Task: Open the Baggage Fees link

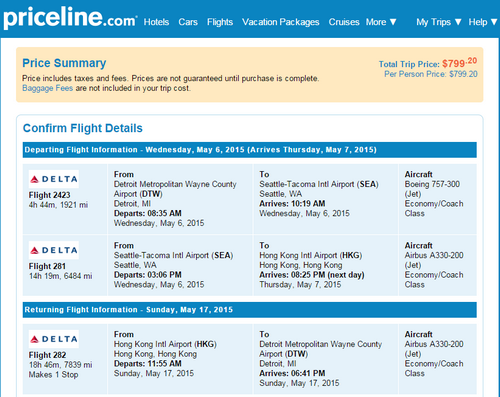Action: [47, 88]
